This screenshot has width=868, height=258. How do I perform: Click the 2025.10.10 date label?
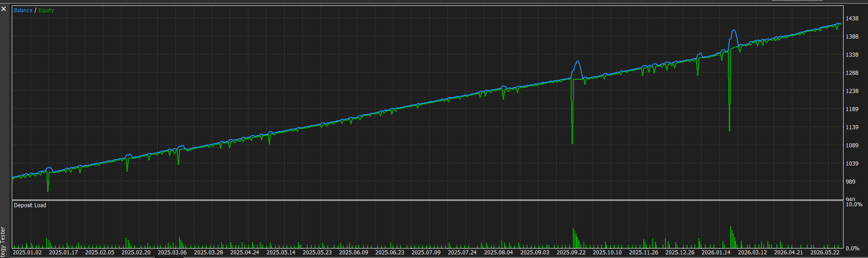607,253
